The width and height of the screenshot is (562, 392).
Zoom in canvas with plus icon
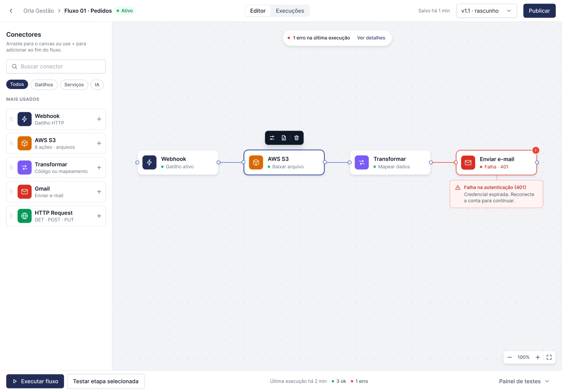[x=538, y=357]
